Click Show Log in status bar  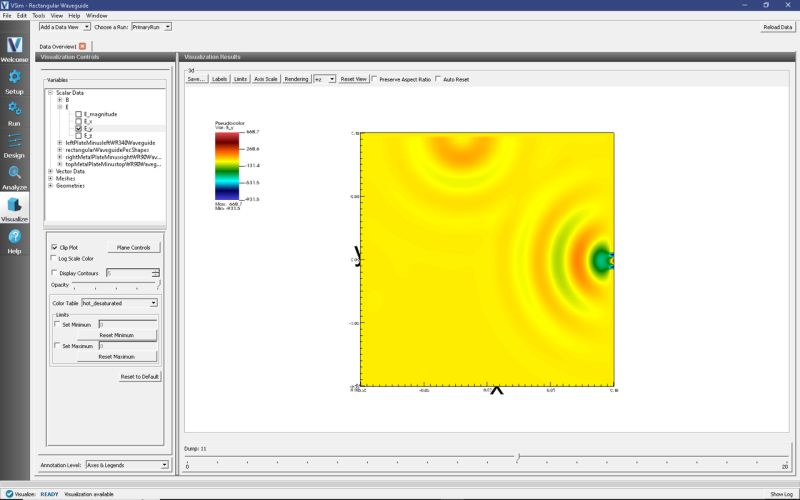tap(782, 494)
